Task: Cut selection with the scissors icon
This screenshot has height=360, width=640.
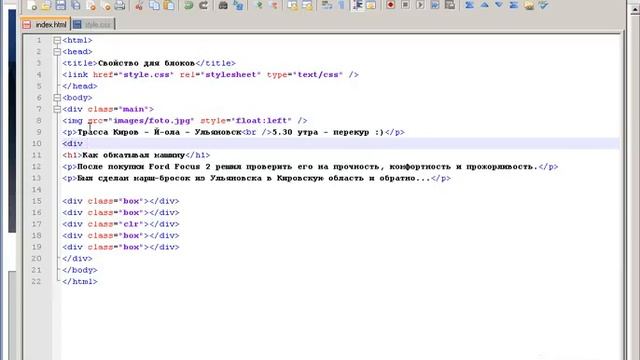Action: pyautogui.click(x=139, y=5)
